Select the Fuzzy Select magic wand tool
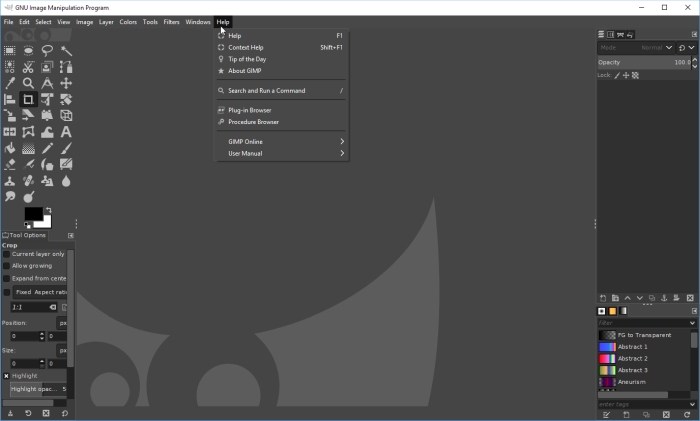This screenshot has height=421, width=700. 66,50
